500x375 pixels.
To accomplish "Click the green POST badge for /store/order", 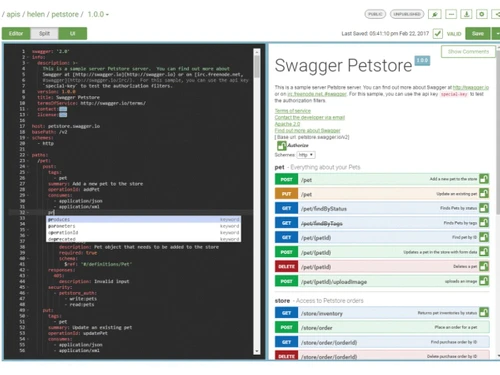I will (x=286, y=327).
